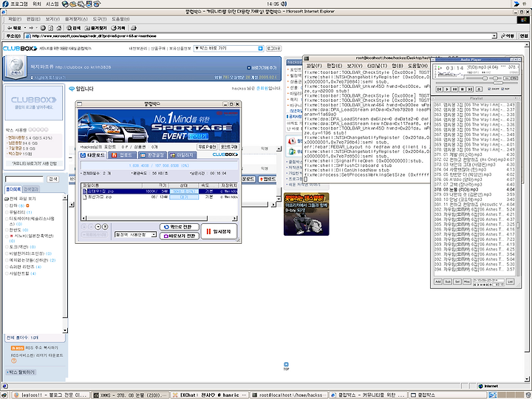Go back with the IE Back arrow
Viewport: 532px width, 399px height.
coord(14,28)
